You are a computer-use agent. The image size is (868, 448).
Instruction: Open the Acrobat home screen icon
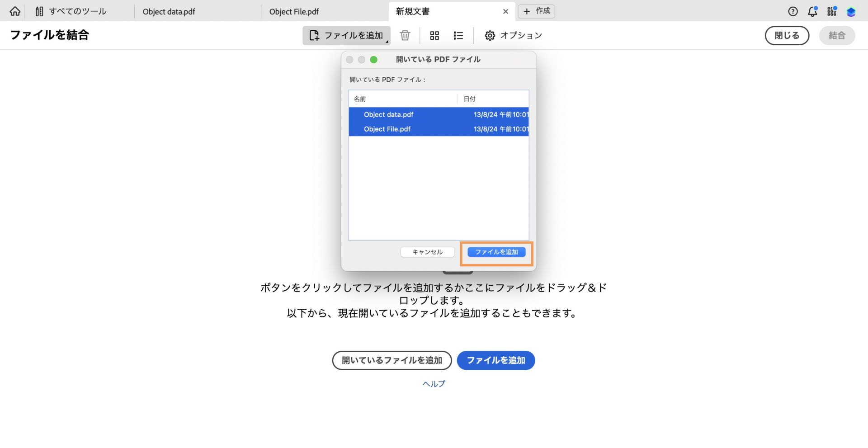coord(15,11)
